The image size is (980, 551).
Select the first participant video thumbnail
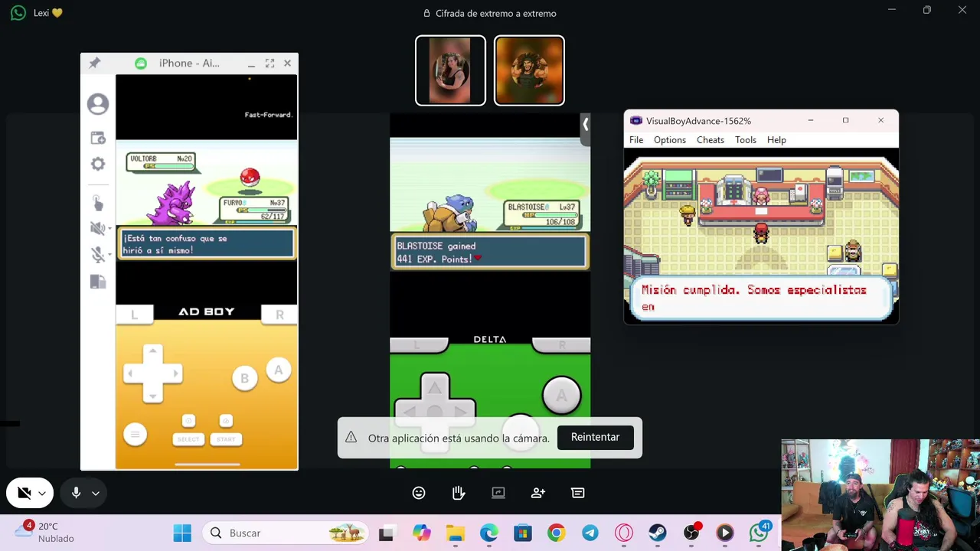450,70
